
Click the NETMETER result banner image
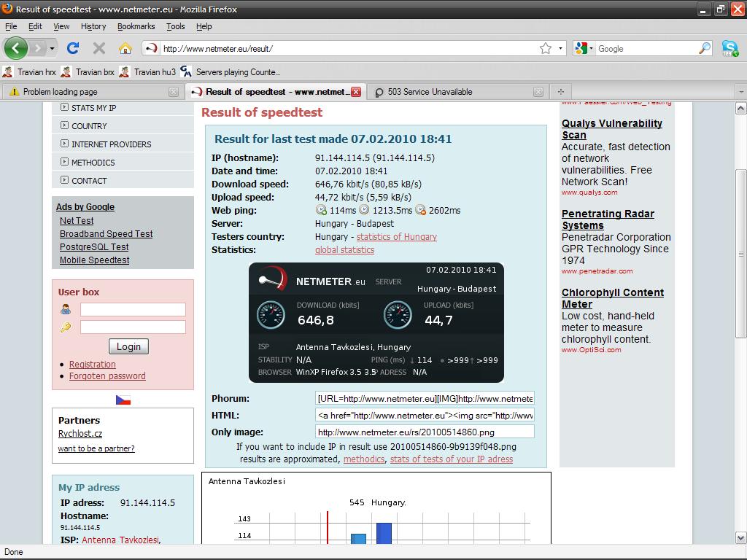(x=376, y=322)
